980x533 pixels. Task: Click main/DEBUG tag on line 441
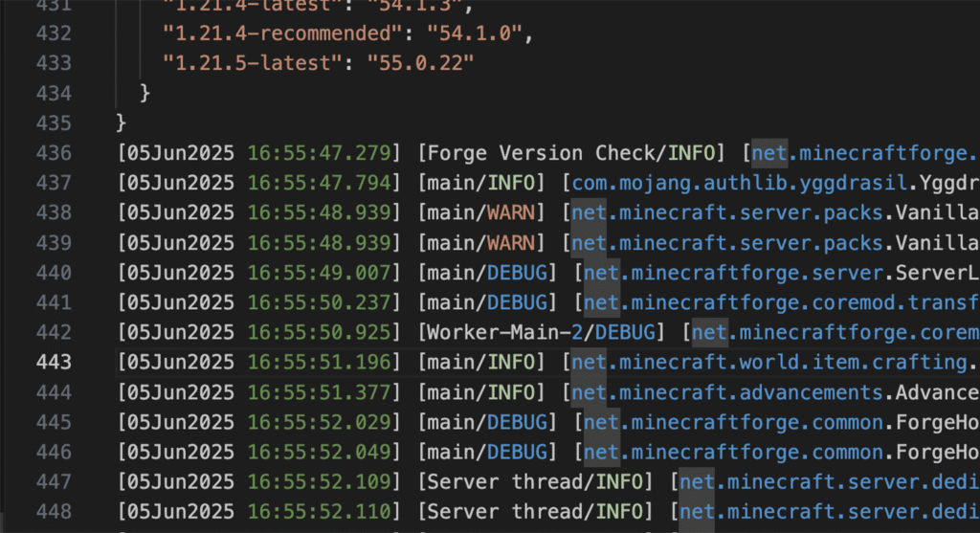tap(487, 303)
